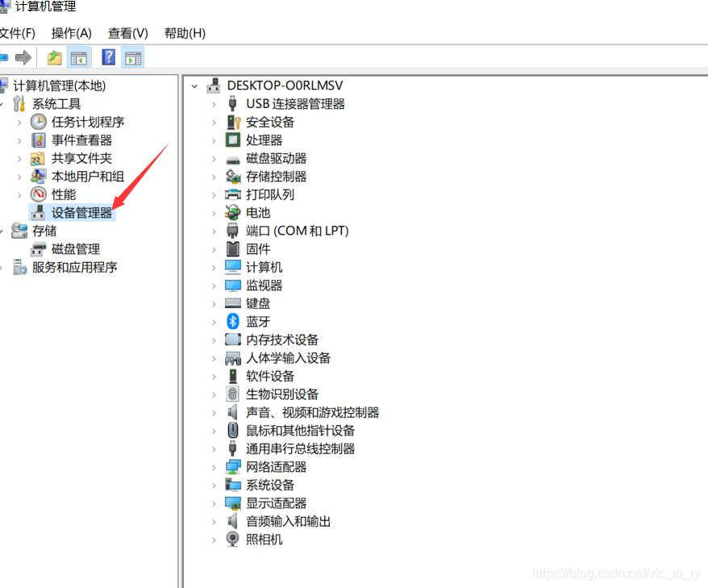Open the 查看(V) menu
This screenshot has width=708, height=588.
(127, 33)
